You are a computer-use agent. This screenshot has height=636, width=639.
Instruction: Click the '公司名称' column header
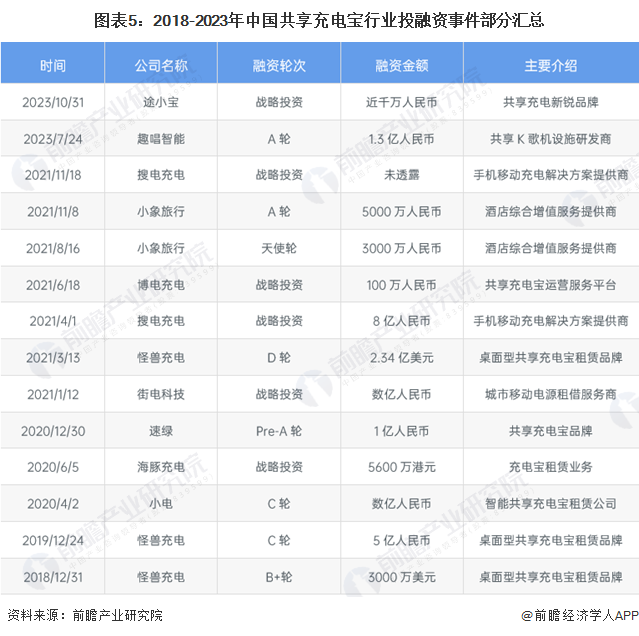click(161, 65)
